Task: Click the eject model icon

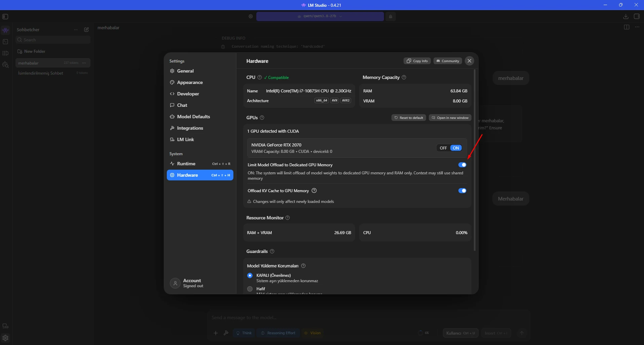Action: pyautogui.click(x=390, y=16)
